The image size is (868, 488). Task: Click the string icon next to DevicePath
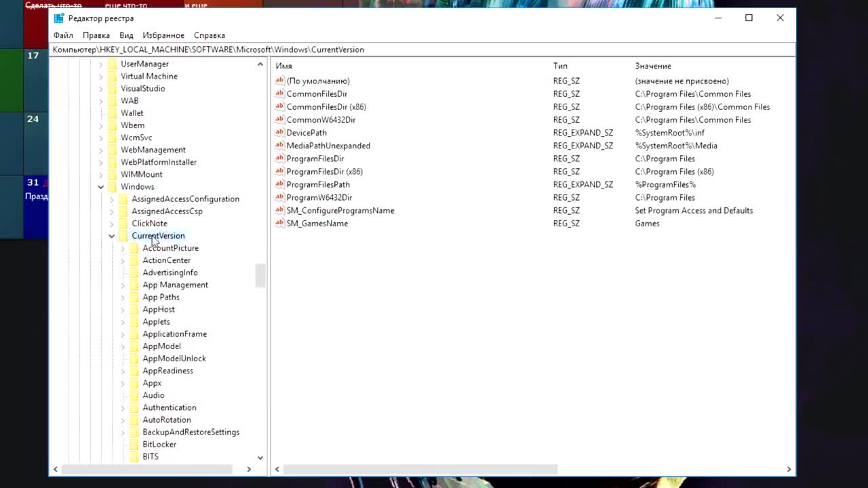279,132
